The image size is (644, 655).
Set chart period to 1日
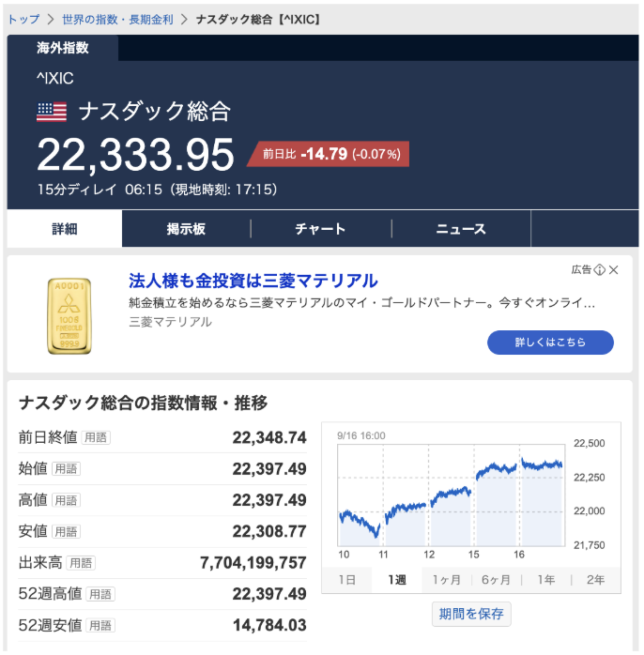tap(345, 580)
